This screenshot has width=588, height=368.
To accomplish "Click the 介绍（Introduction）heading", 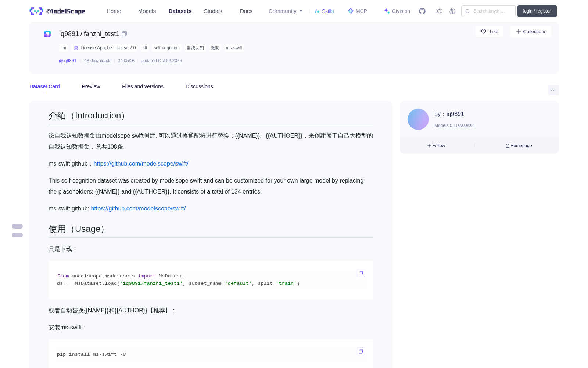I will point(88,116).
